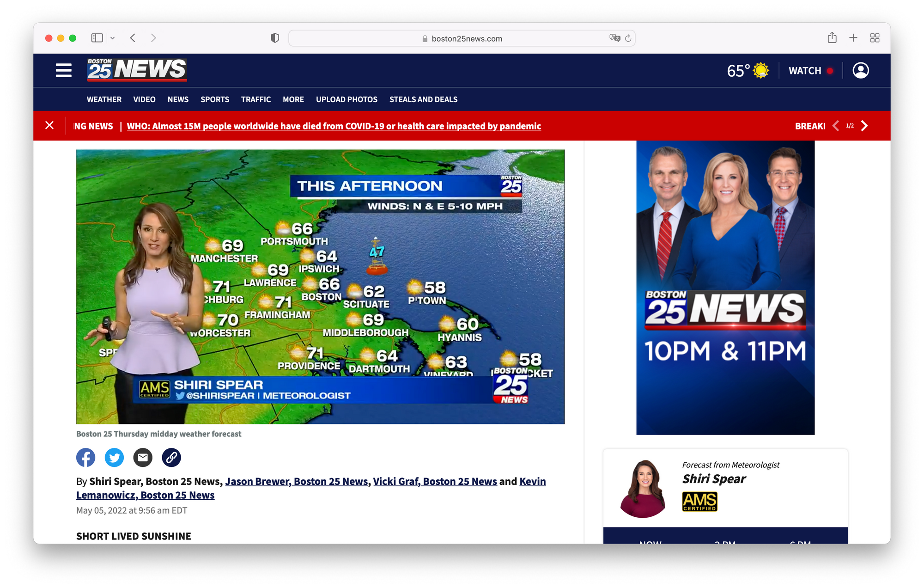Open the TRAFFIC nav item
This screenshot has width=924, height=588.
pos(255,99)
